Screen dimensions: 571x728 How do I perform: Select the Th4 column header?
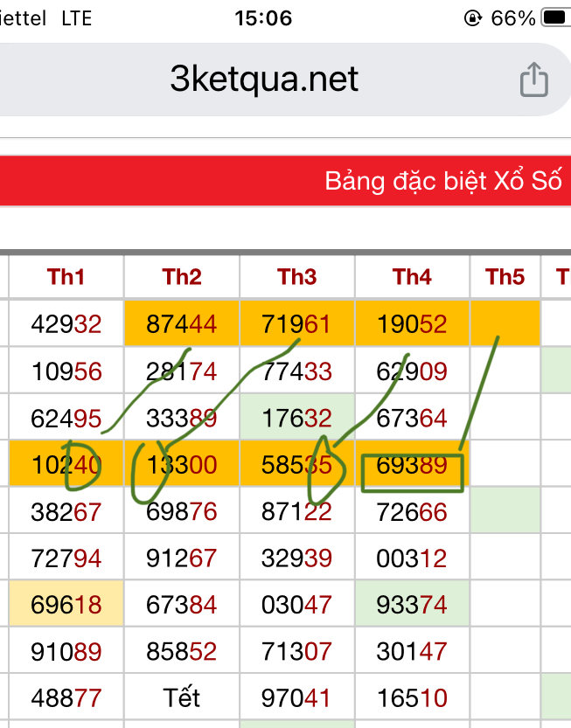(x=412, y=277)
